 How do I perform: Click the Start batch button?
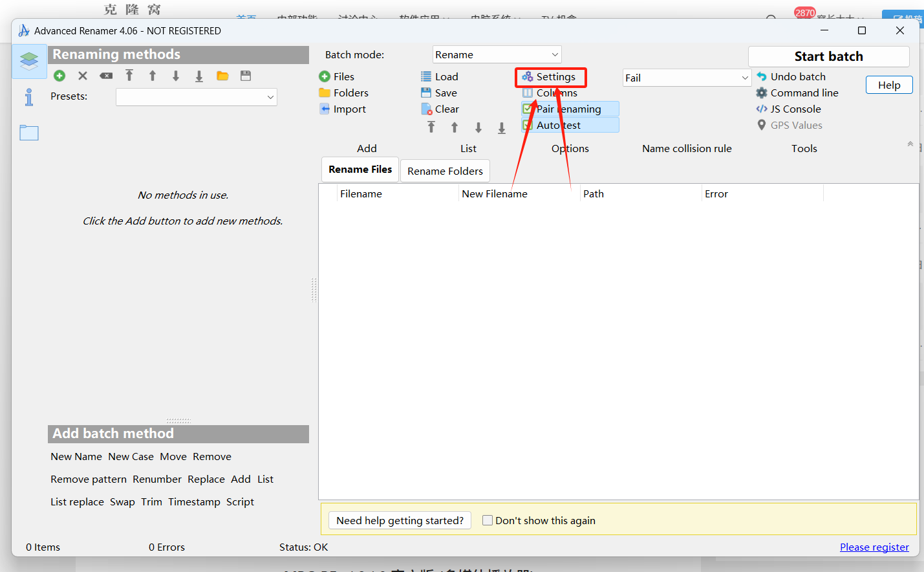(829, 56)
